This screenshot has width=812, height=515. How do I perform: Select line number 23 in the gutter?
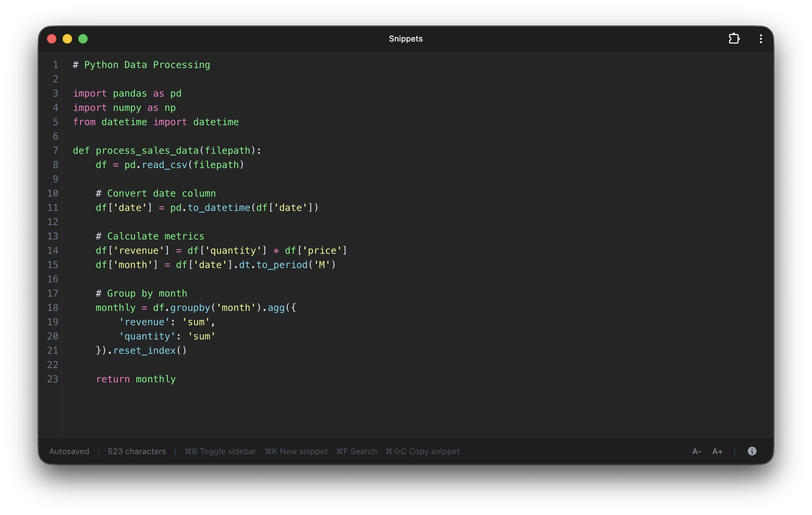(x=53, y=379)
